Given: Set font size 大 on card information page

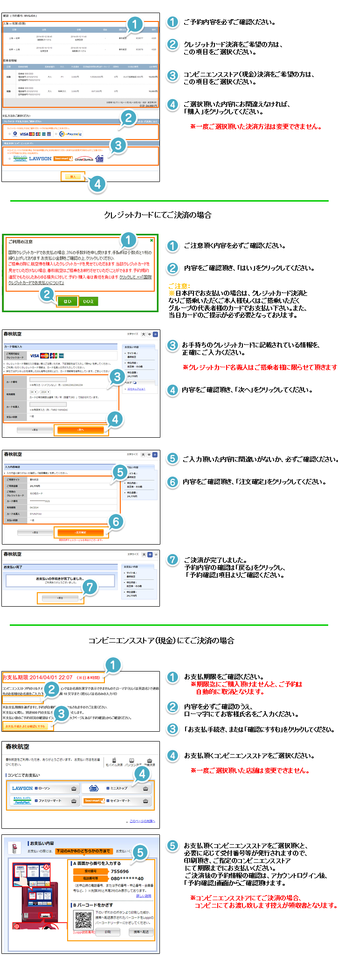Looking at the screenshot, I should click(144, 334).
